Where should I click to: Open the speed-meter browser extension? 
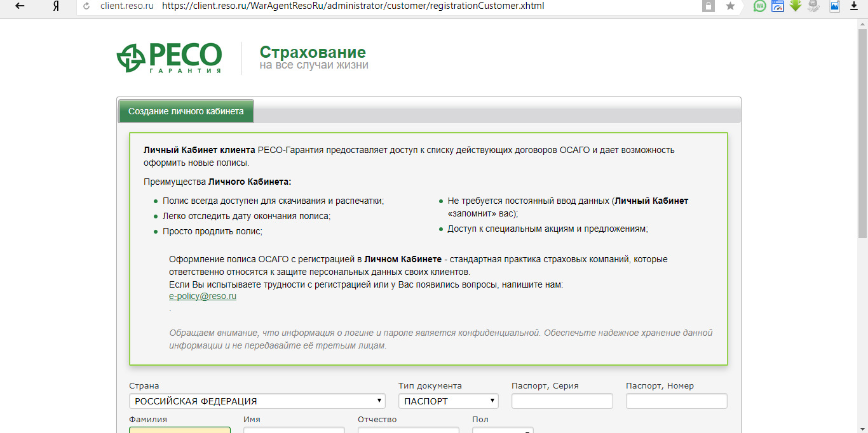click(x=778, y=6)
